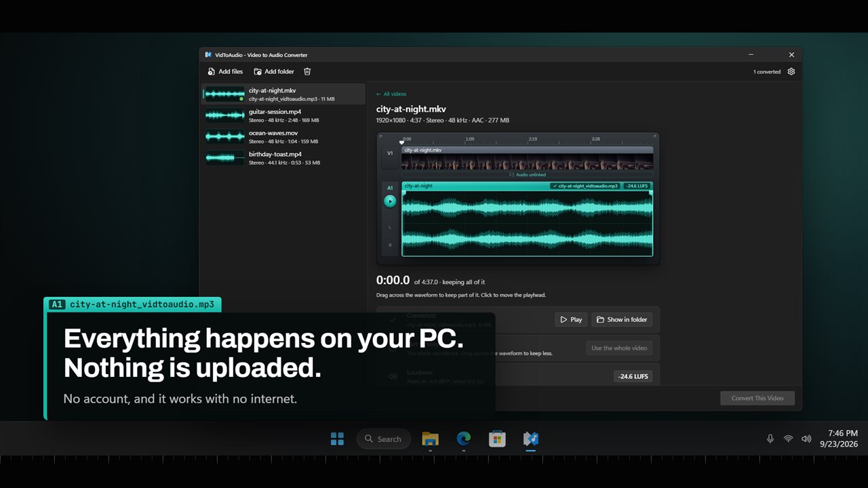Click the -24.6 LUFS value in Loudness row
Screen dimensions: 868x488
coord(633,376)
